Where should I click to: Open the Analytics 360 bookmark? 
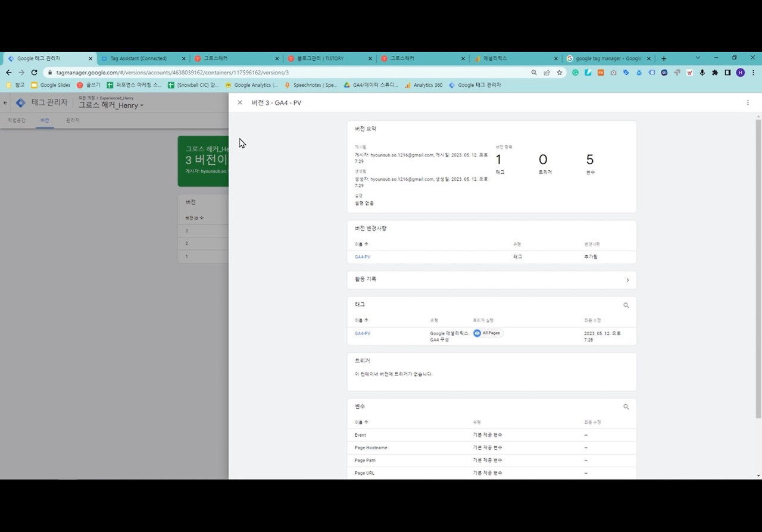pyautogui.click(x=423, y=85)
